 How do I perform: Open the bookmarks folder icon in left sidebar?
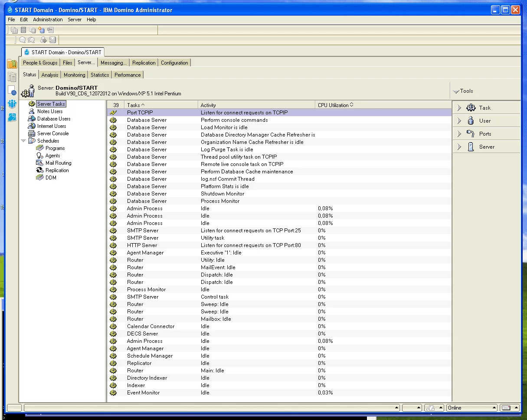[x=12, y=64]
